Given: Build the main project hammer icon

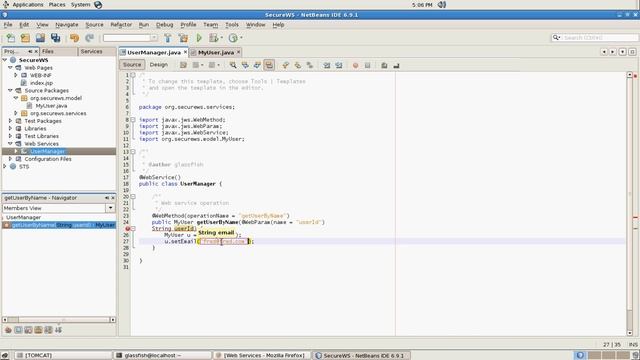Looking at the screenshot, I should click(168, 38).
